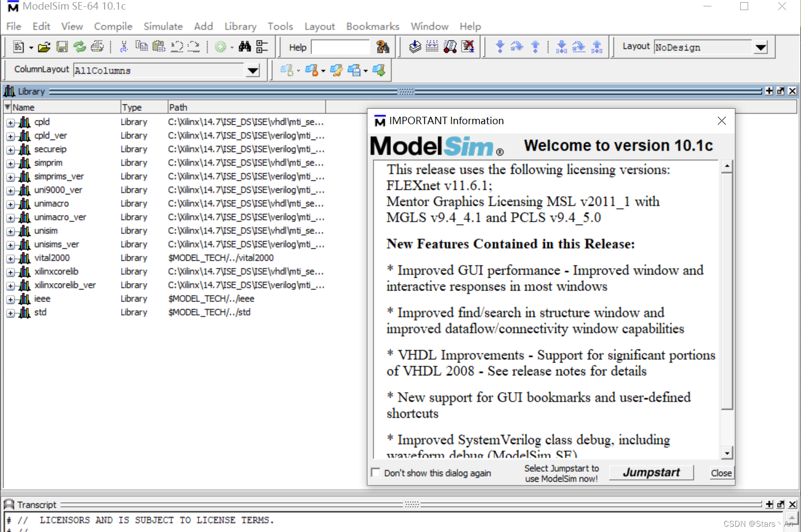Click the Jumpstart button
801x532 pixels.
pos(651,472)
